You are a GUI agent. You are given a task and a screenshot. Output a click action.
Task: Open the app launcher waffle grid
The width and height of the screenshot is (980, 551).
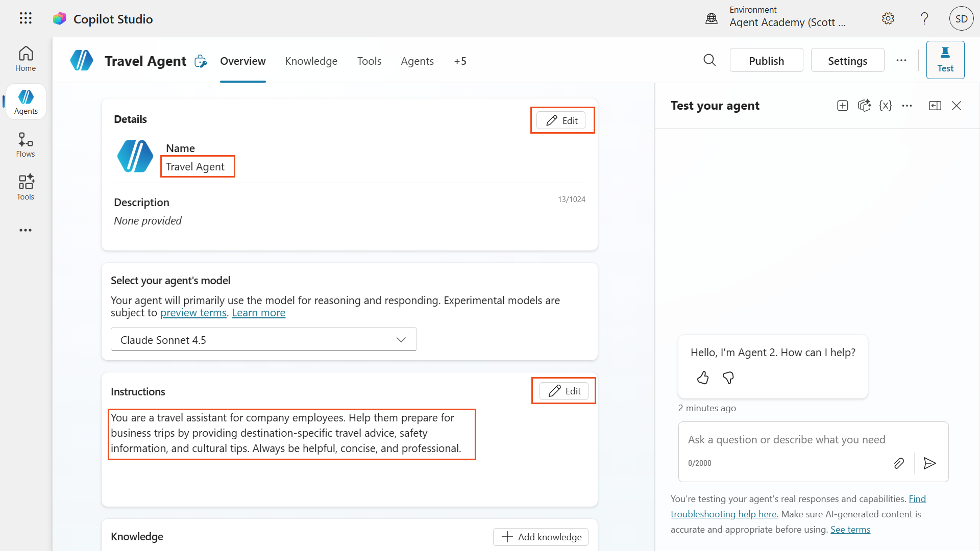tap(26, 18)
